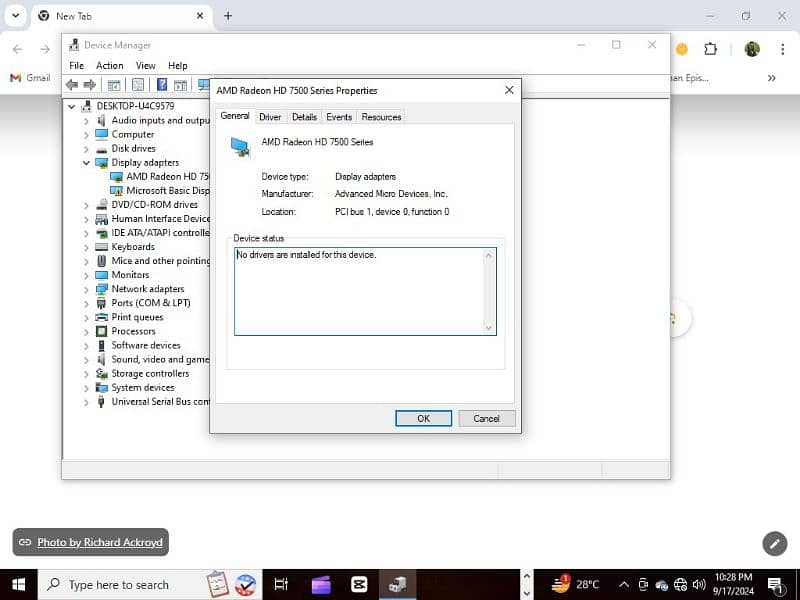
Task: Expand the Monitors node
Action: point(86,276)
